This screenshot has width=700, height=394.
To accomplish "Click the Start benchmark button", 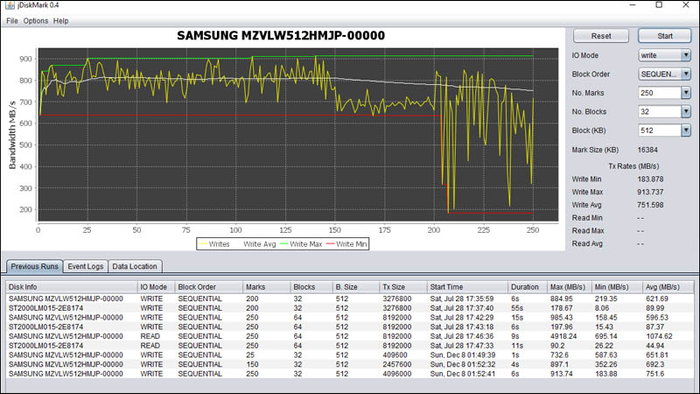I will pos(665,36).
